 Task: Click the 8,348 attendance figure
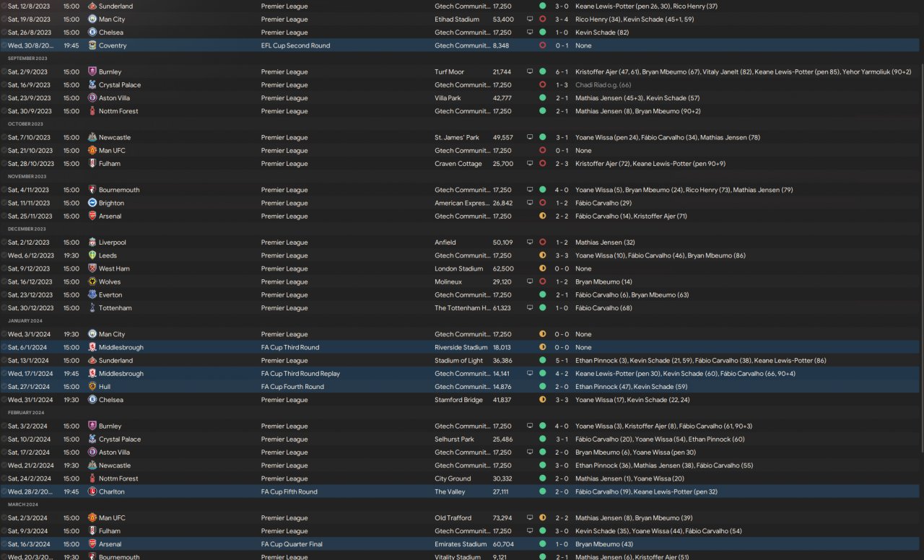coord(500,45)
